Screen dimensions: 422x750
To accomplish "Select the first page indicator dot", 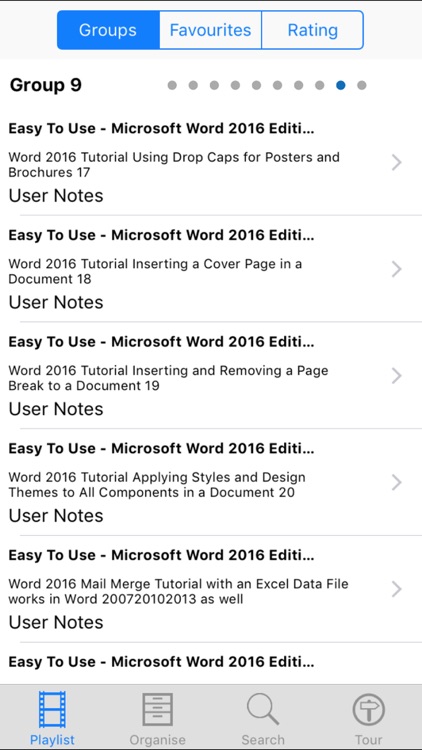I will point(172,85).
